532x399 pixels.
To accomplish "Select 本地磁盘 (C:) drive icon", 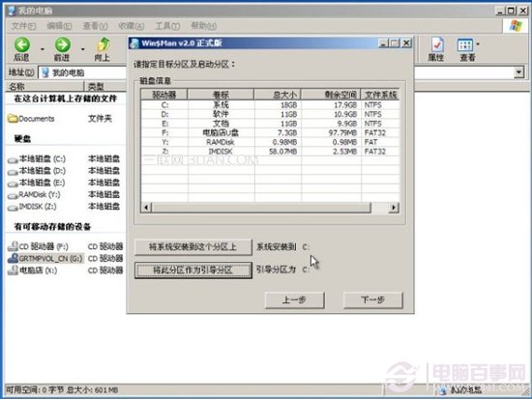I will (x=13, y=159).
